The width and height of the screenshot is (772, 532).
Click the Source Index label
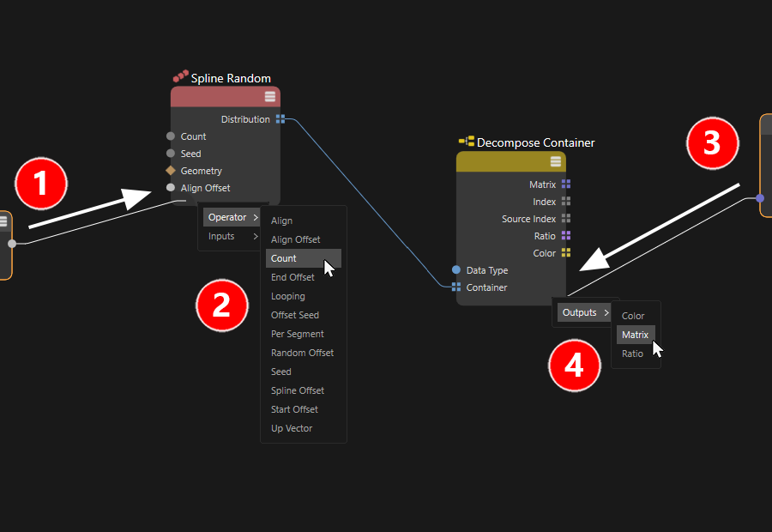pos(528,219)
